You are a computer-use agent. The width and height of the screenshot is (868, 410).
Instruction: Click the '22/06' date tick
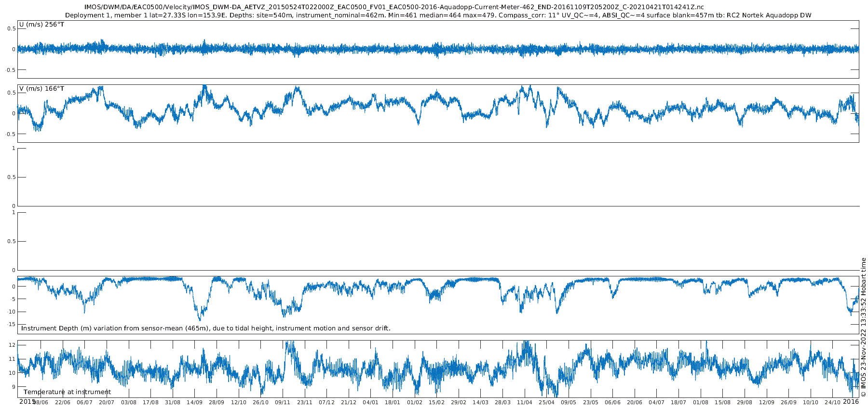[63, 403]
